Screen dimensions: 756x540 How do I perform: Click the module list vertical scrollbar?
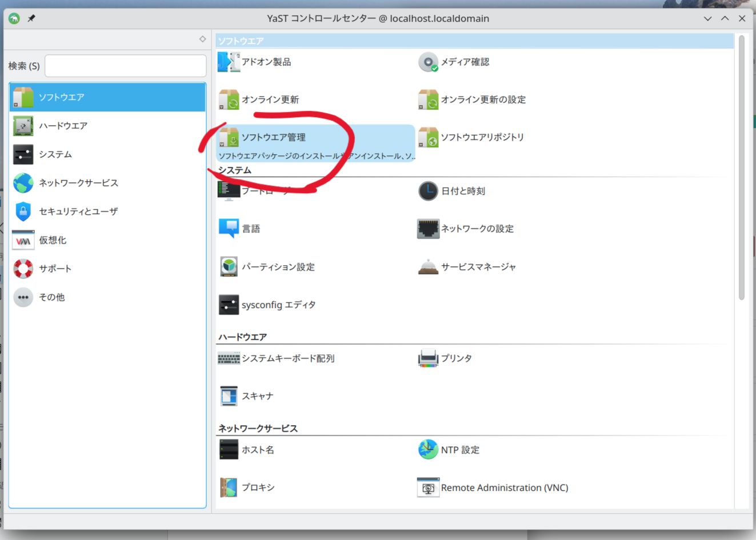coord(741,167)
